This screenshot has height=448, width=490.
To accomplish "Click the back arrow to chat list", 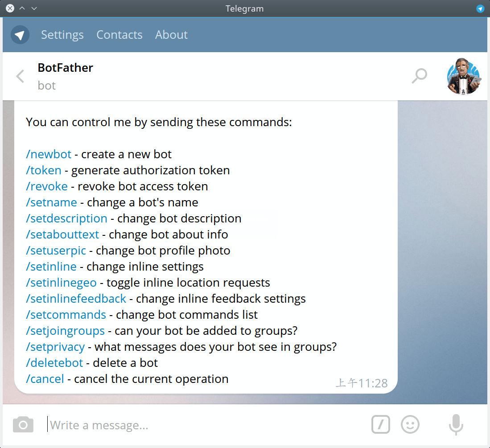I will (21, 76).
